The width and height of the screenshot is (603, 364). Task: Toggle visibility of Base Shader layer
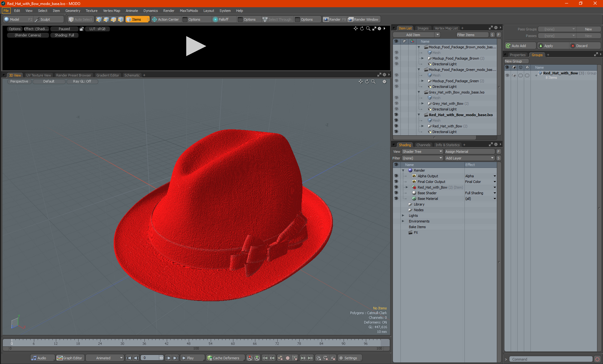coord(396,193)
